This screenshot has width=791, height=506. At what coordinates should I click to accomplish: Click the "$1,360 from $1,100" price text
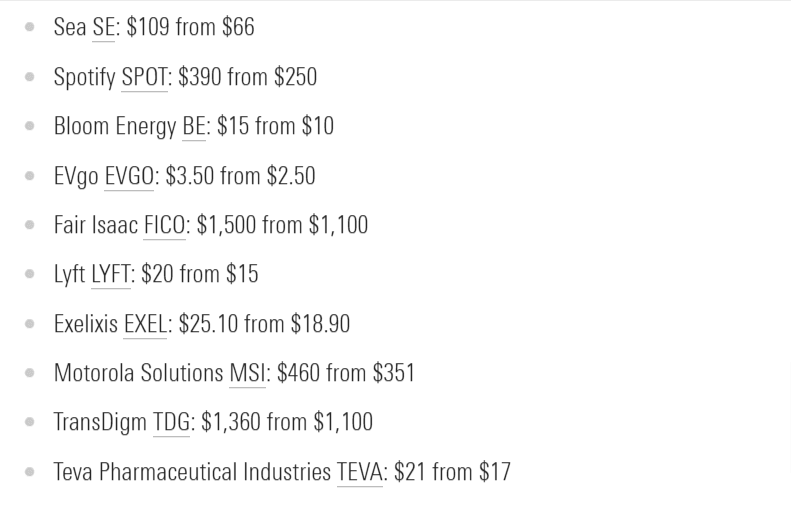286,422
